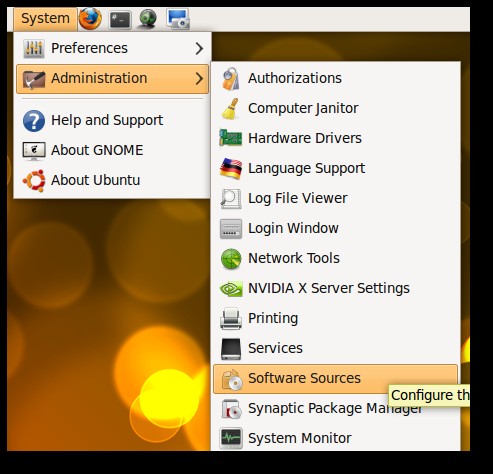This screenshot has width=493, height=474.
Task: Expand the Preferences submenu arrow
Action: click(x=199, y=49)
